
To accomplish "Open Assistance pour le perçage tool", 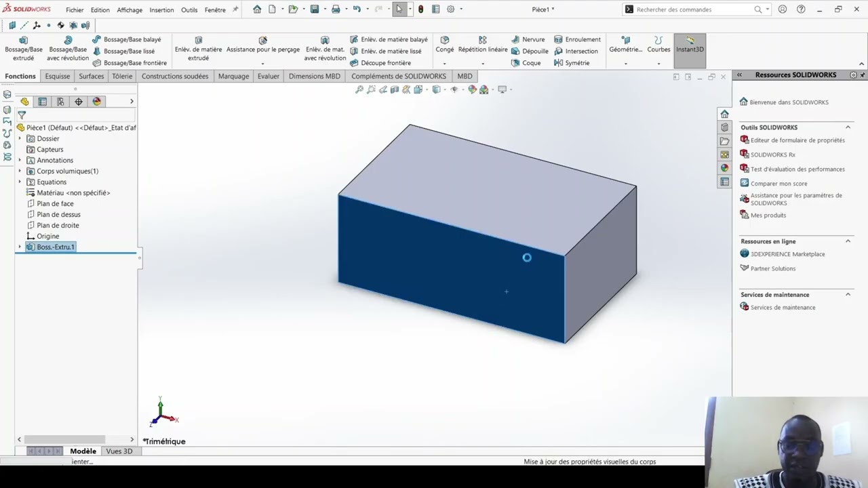I will click(263, 45).
